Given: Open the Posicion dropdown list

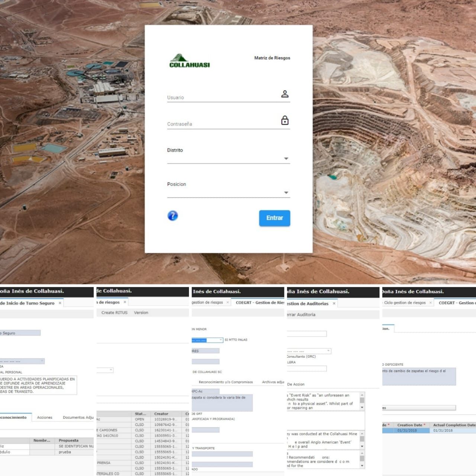Looking at the screenshot, I should click(286, 193).
